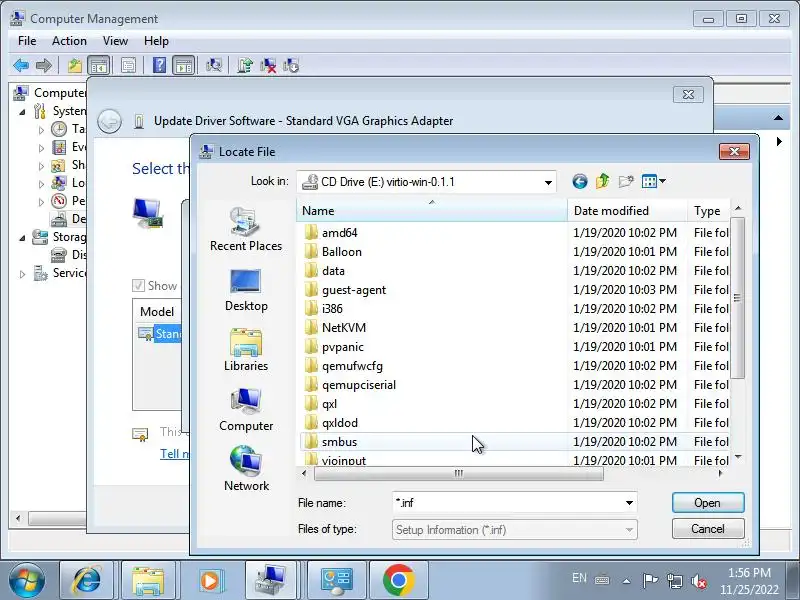Open the View Menu icon in Locate File
800x600 pixels.
click(653, 181)
